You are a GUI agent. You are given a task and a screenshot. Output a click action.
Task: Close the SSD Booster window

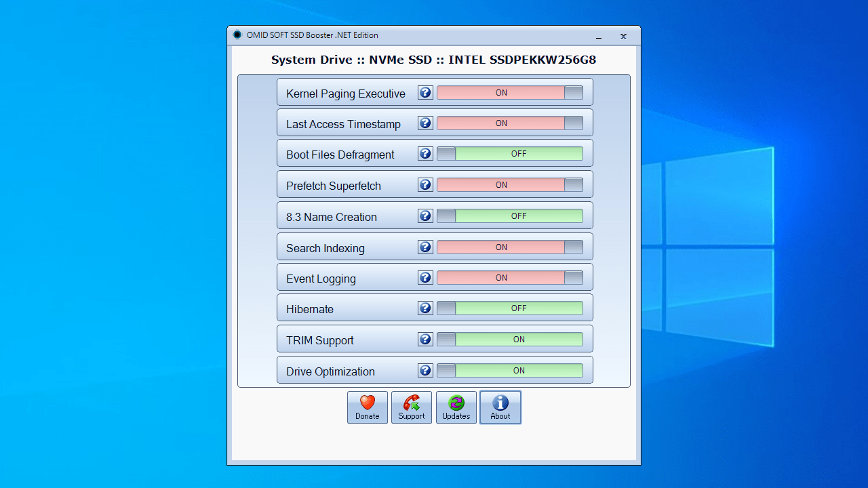click(623, 37)
